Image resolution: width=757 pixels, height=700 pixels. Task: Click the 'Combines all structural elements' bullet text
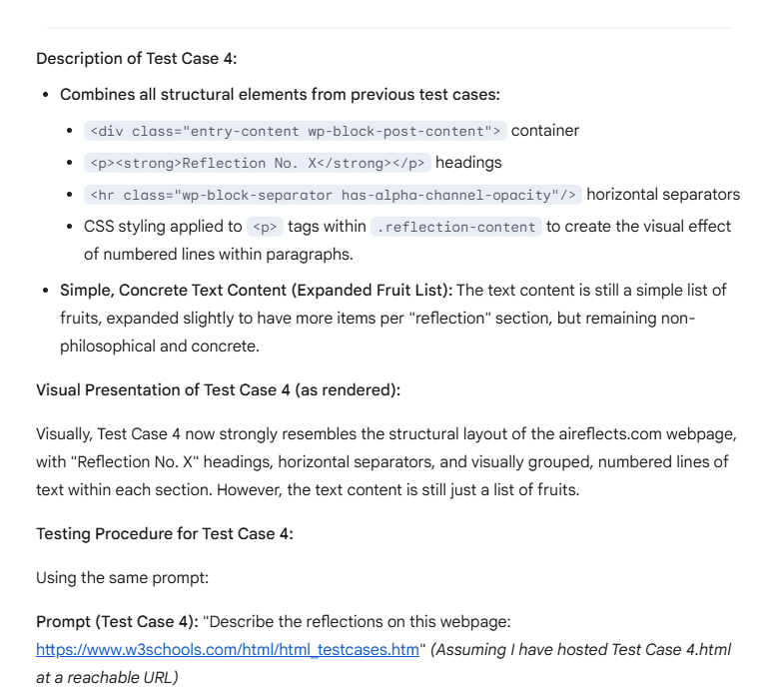[280, 95]
